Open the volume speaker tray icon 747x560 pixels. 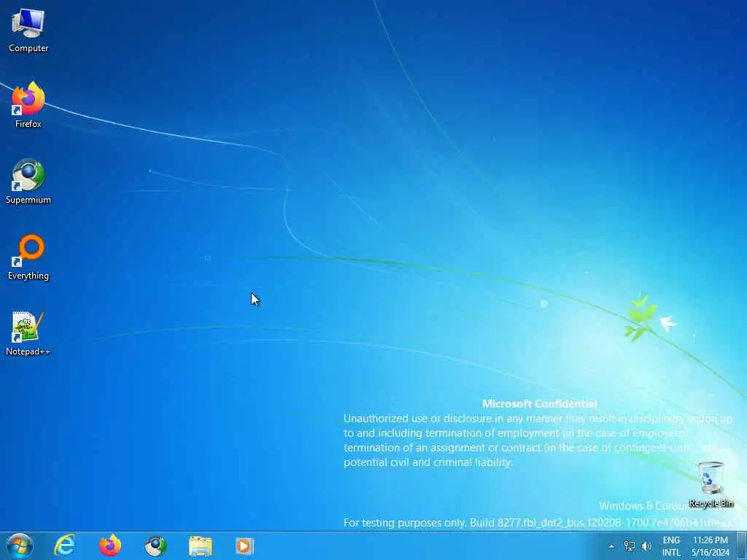pos(646,546)
